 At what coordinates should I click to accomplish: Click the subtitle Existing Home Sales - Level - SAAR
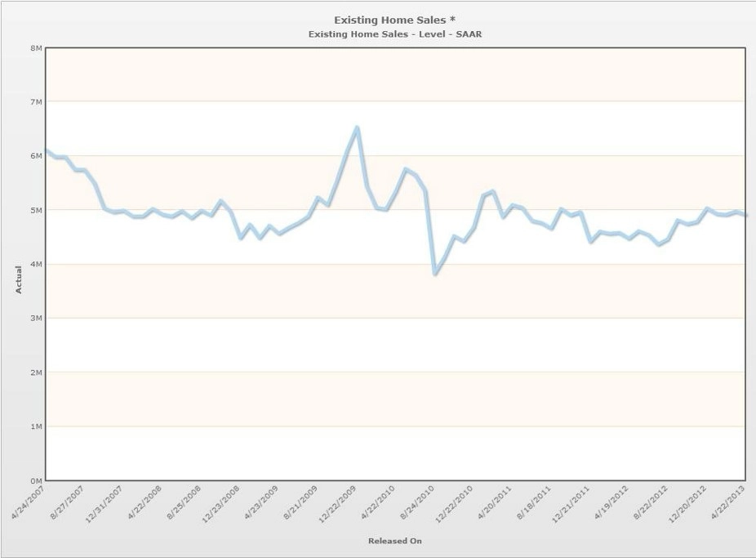[x=395, y=34]
